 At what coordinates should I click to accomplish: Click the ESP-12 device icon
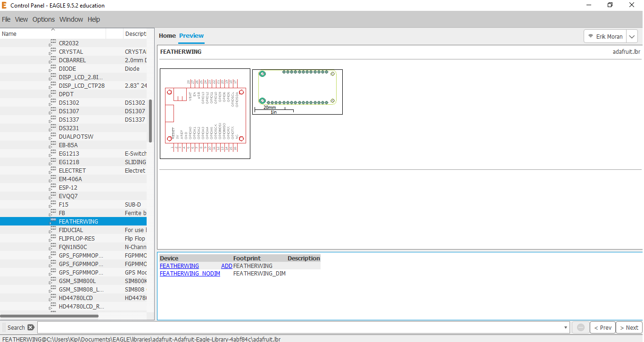tap(52, 187)
